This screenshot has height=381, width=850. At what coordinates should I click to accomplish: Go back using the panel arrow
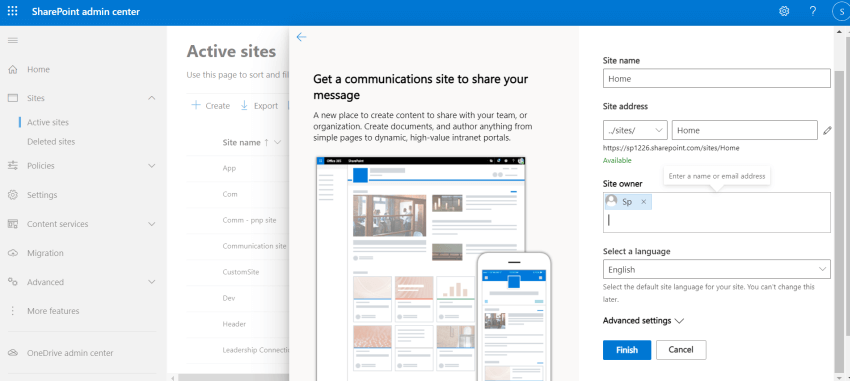pyautogui.click(x=301, y=37)
